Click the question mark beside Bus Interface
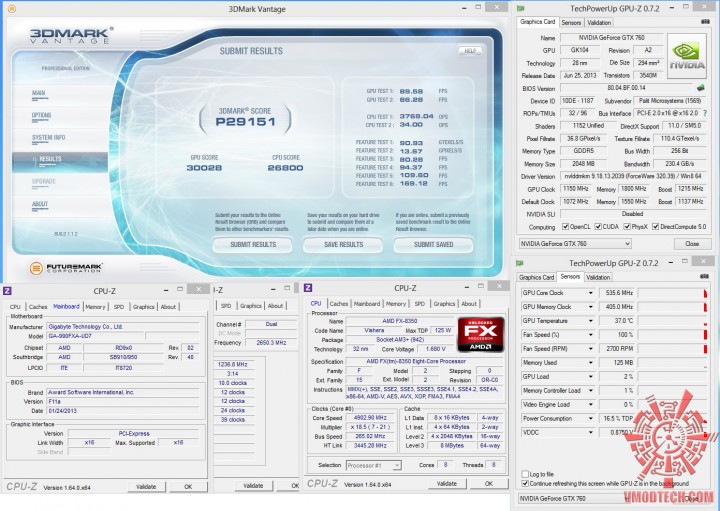The width and height of the screenshot is (720, 511). (705, 113)
